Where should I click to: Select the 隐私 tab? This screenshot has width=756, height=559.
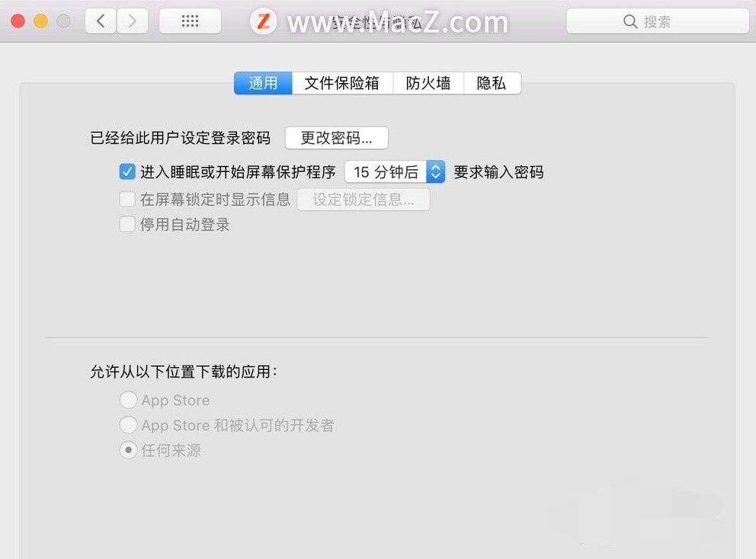(492, 83)
